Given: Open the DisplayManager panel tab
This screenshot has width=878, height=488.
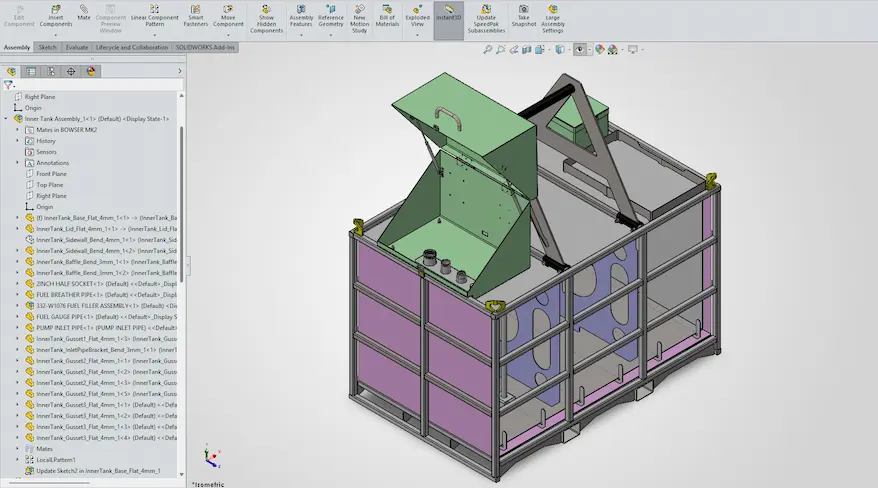Looking at the screenshot, I should 91,71.
